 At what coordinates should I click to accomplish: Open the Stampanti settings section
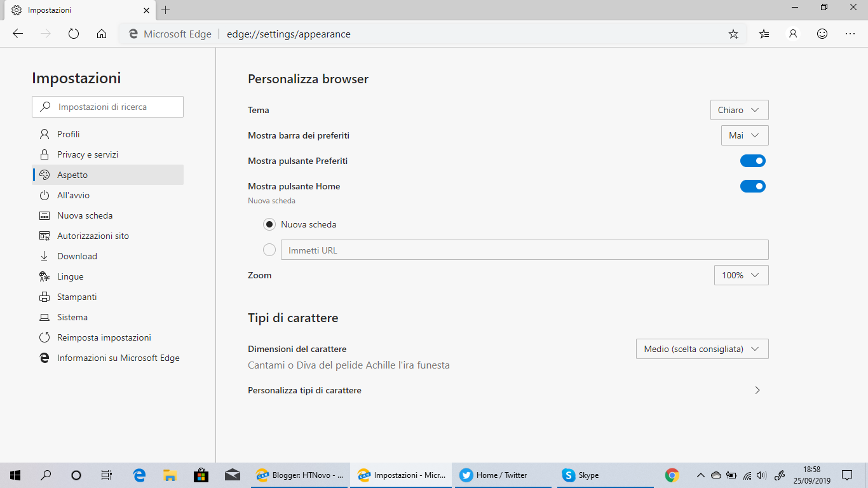click(x=108, y=297)
